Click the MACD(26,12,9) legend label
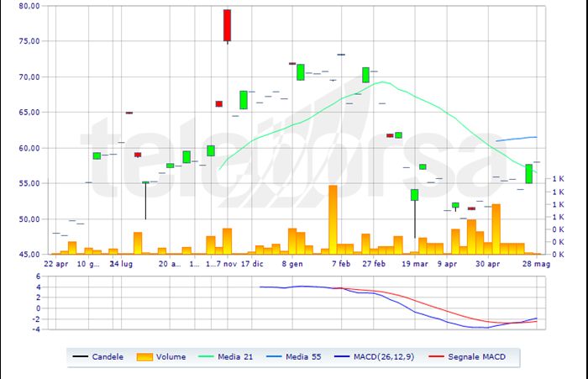Image resolution: width=588 pixels, height=379 pixels. point(384,357)
